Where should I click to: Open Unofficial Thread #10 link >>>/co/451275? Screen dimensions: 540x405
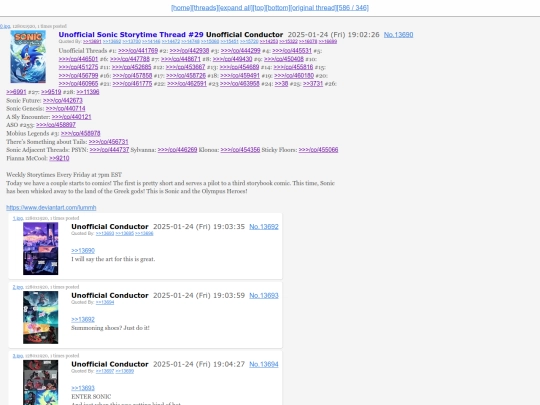pos(79,67)
